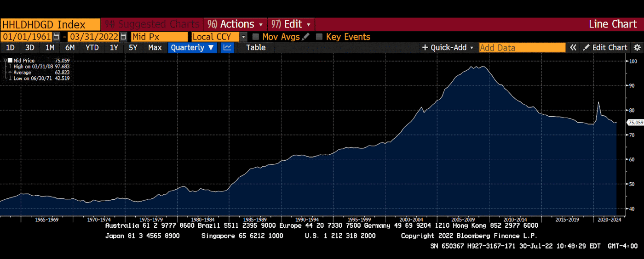
Task: Open the Actions menu
Action: 236,24
